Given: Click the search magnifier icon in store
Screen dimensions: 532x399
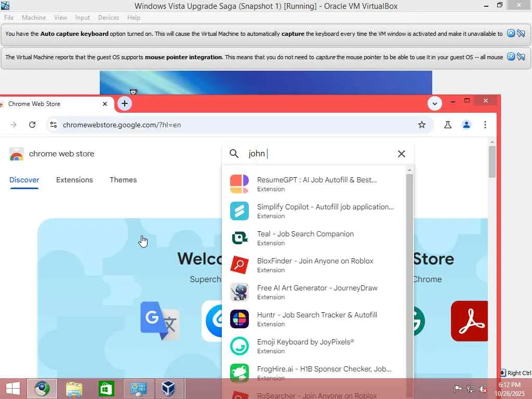Looking at the screenshot, I should pos(234,154).
